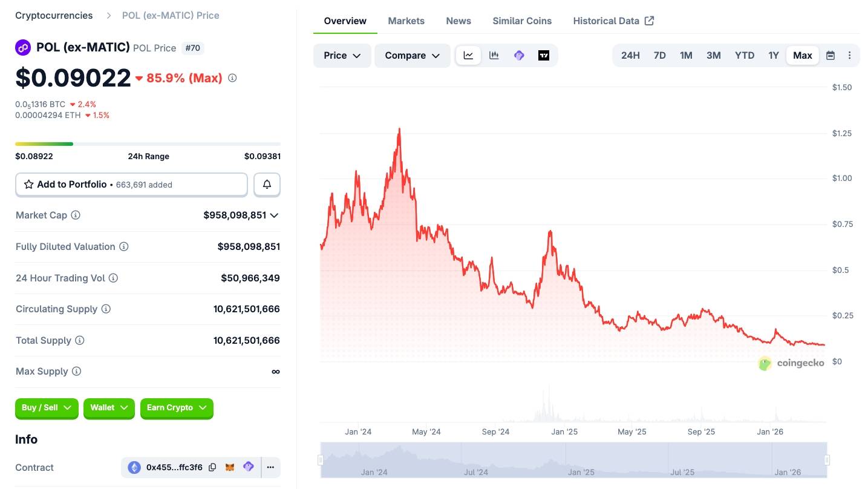868x489 pixels.
Task: Add token to MetaMask via fox icon
Action: coord(229,467)
